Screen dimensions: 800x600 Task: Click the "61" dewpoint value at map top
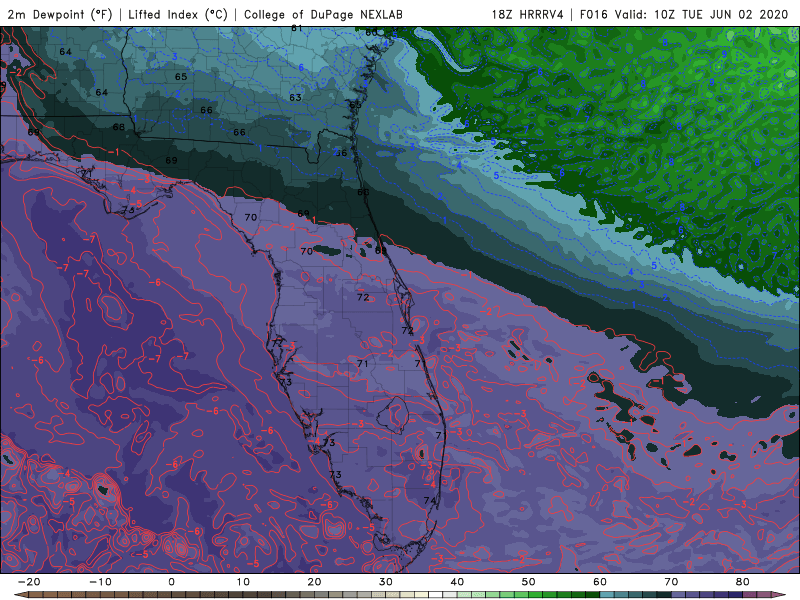click(297, 29)
